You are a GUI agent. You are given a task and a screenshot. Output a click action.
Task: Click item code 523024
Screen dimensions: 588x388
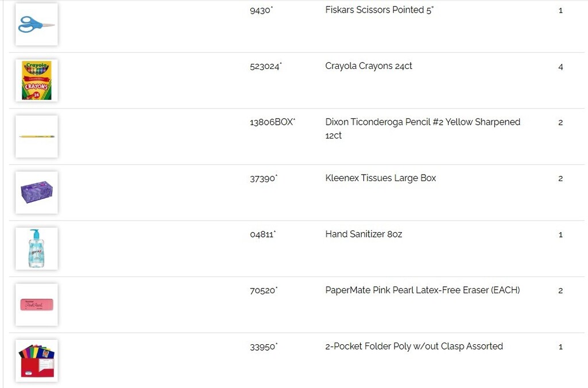[x=265, y=67]
